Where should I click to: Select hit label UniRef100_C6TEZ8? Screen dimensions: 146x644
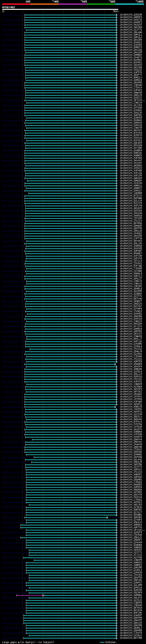131,427
